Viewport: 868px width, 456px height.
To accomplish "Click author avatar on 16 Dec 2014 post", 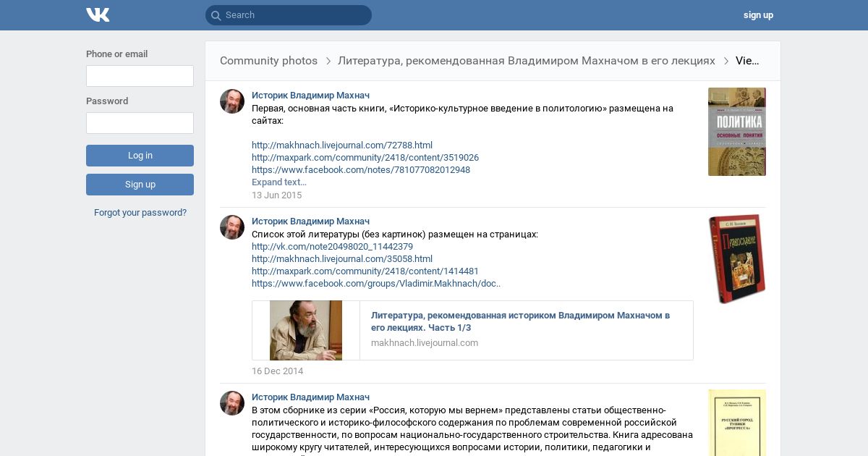I will pyautogui.click(x=232, y=227).
